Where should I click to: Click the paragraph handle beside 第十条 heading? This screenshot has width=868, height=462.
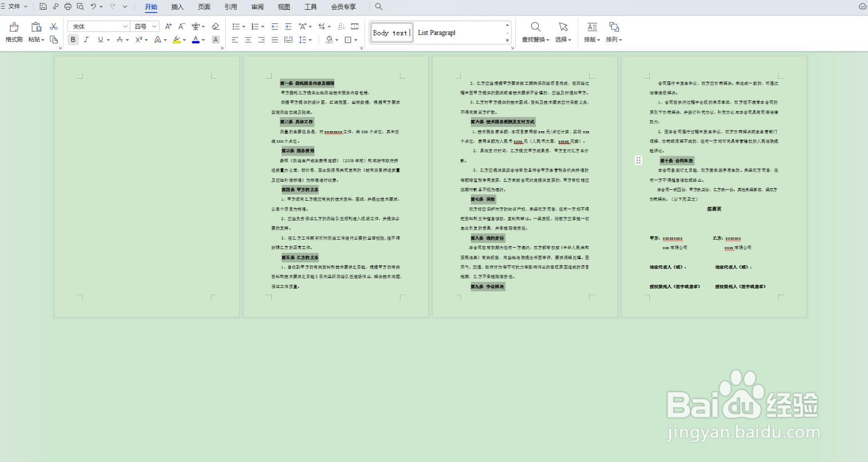pyautogui.click(x=639, y=160)
